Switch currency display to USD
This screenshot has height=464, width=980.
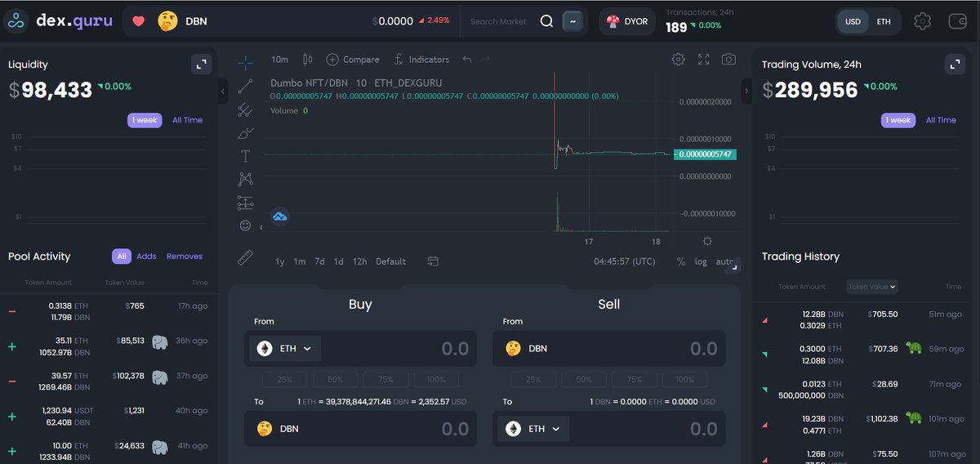pyautogui.click(x=853, y=21)
